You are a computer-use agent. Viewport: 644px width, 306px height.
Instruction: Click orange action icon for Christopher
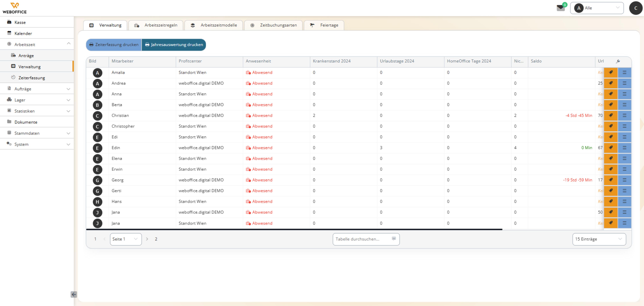pos(611,126)
